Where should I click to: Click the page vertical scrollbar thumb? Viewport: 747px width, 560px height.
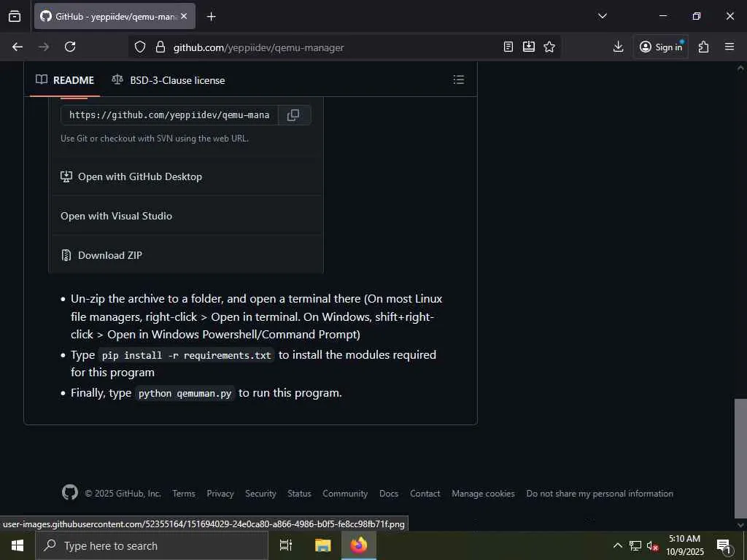tap(740, 458)
